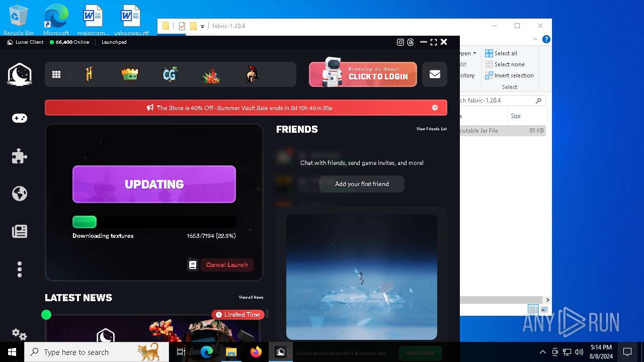Image resolution: width=644 pixels, height=362 pixels.
Task: Open Microsoft Edge desktop shortcut
Action: pos(56,21)
